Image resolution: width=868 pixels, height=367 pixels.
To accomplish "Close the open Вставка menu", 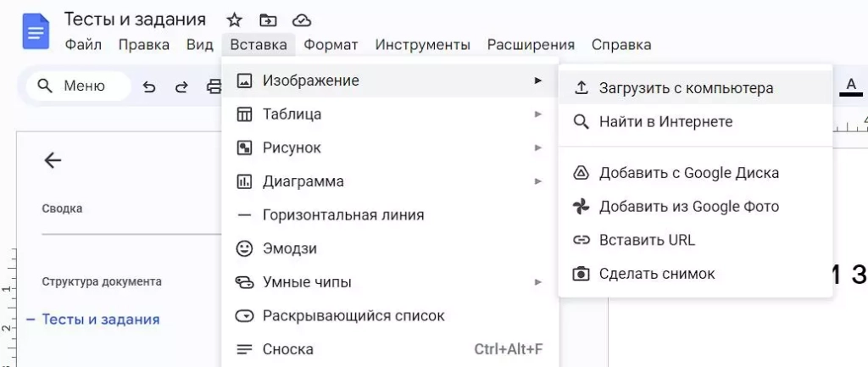I will point(259,44).
